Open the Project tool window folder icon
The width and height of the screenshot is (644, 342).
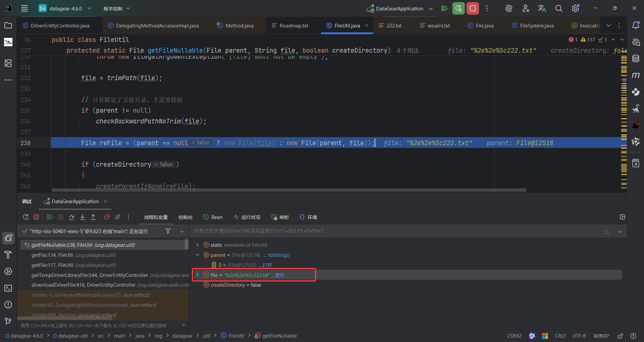tap(8, 25)
